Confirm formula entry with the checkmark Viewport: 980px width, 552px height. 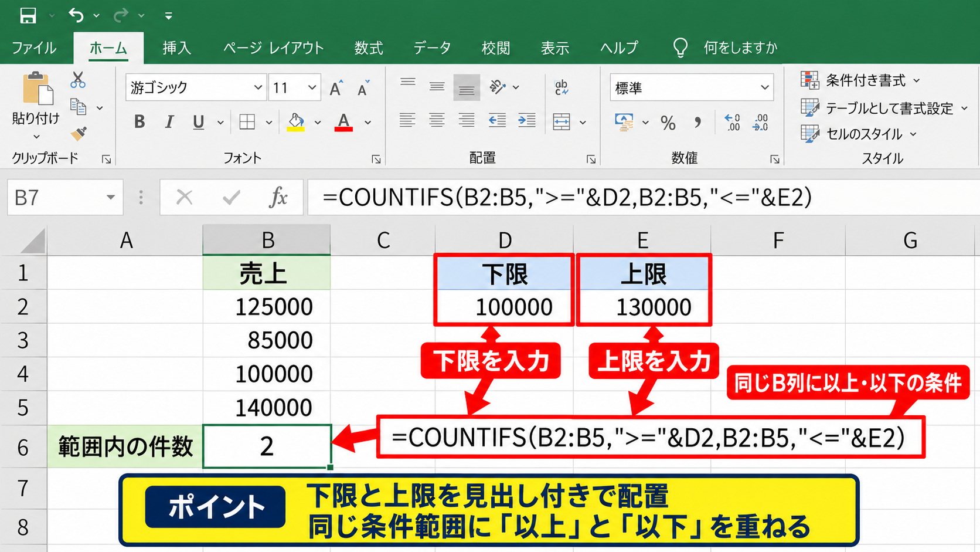point(232,197)
